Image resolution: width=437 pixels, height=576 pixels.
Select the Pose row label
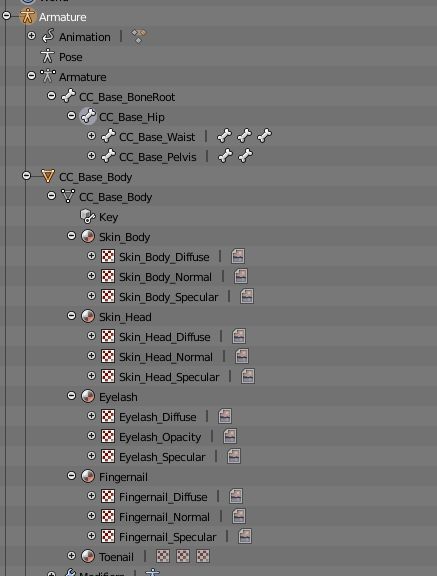(x=71, y=57)
